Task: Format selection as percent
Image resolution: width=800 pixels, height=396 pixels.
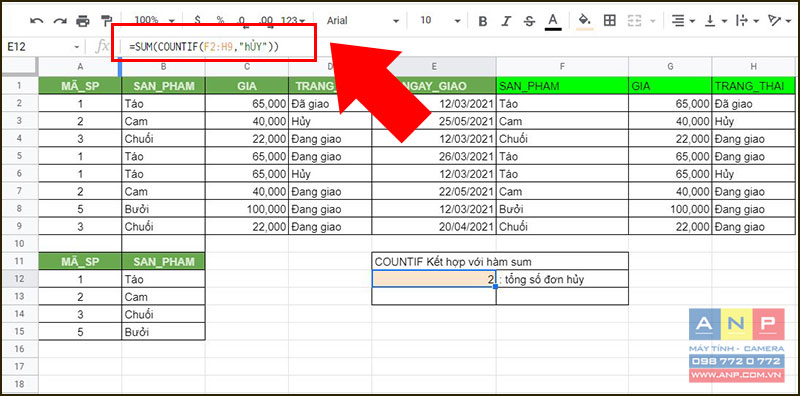Action: [x=220, y=20]
